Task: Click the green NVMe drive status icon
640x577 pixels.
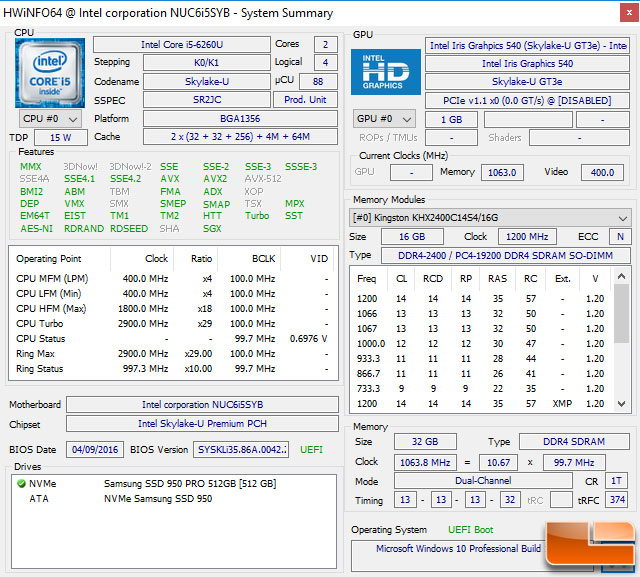Action: click(x=21, y=484)
